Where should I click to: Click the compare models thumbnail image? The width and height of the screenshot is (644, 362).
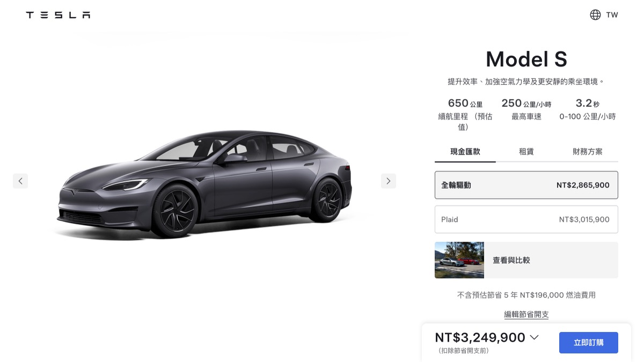coord(459,260)
